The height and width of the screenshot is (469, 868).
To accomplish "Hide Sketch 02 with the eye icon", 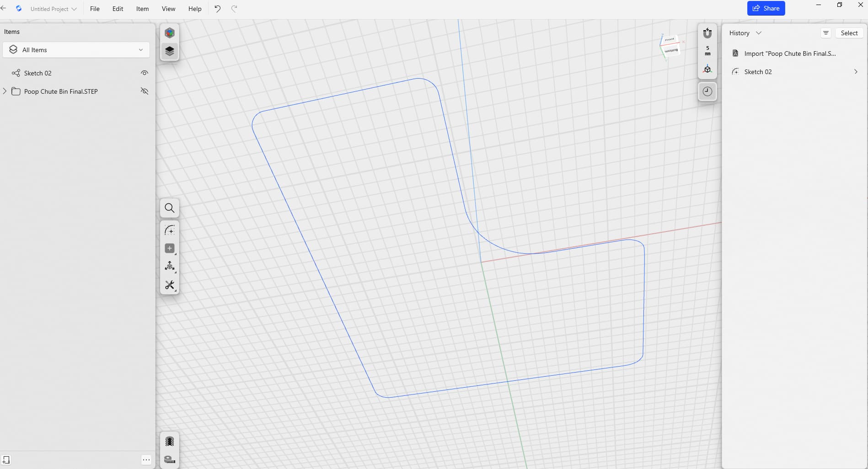I will pyautogui.click(x=145, y=73).
